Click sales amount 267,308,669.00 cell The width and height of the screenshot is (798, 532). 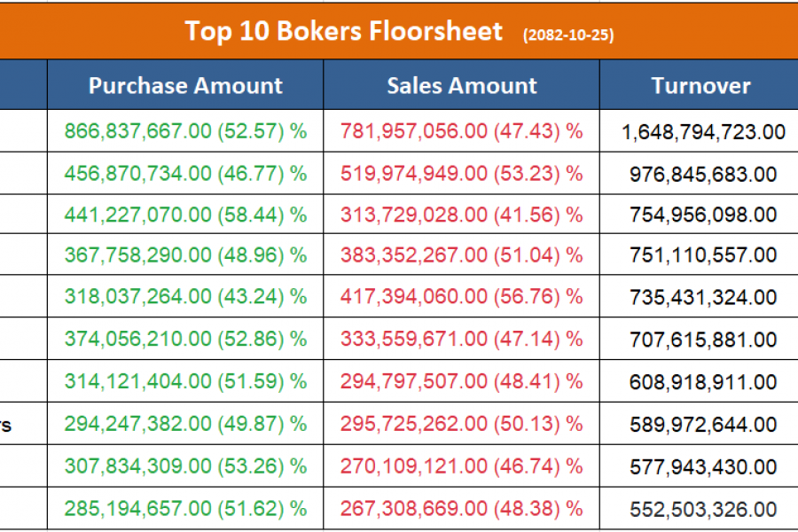tap(461, 508)
